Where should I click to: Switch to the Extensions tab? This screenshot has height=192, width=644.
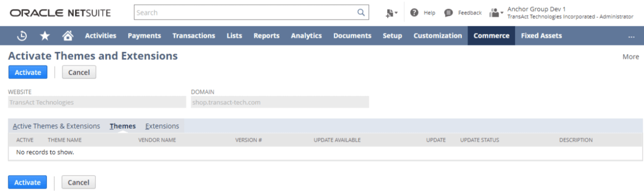pos(162,126)
